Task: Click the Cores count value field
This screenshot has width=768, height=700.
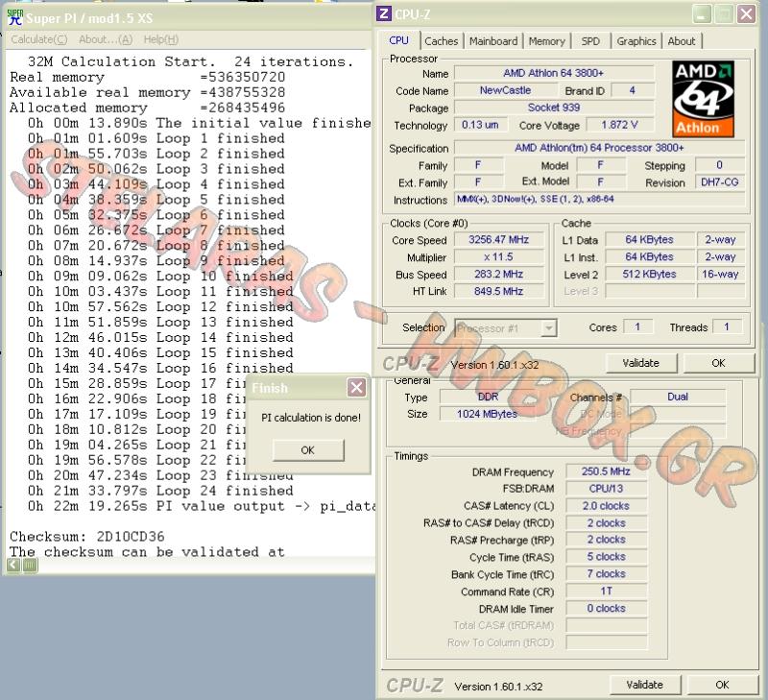Action: [637, 326]
